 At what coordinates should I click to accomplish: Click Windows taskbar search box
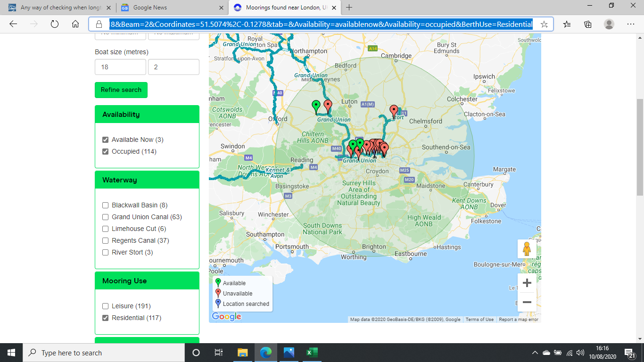[x=104, y=353]
